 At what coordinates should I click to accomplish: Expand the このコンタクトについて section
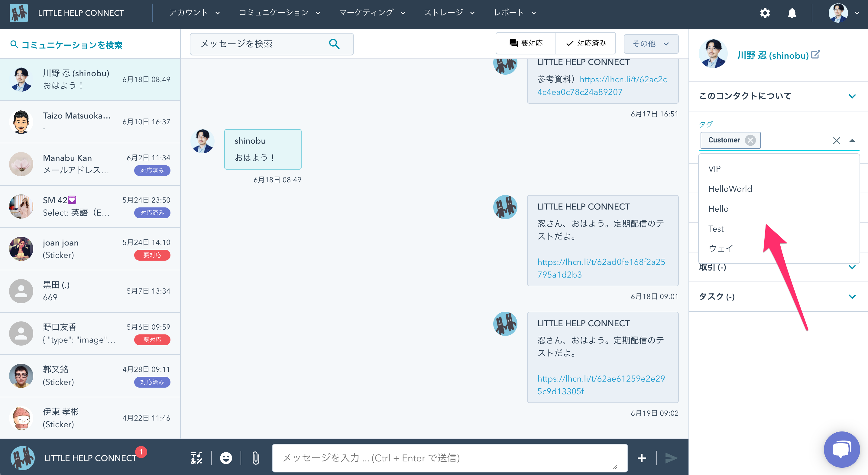pyautogui.click(x=778, y=96)
